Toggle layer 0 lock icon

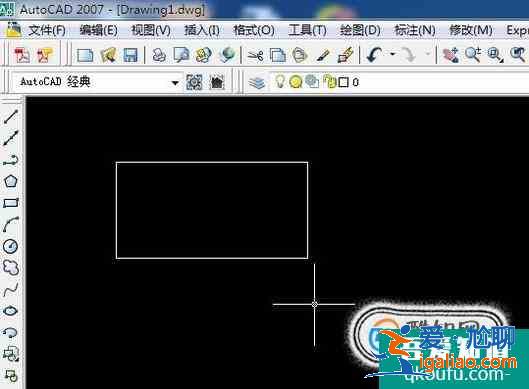pyautogui.click(x=330, y=82)
